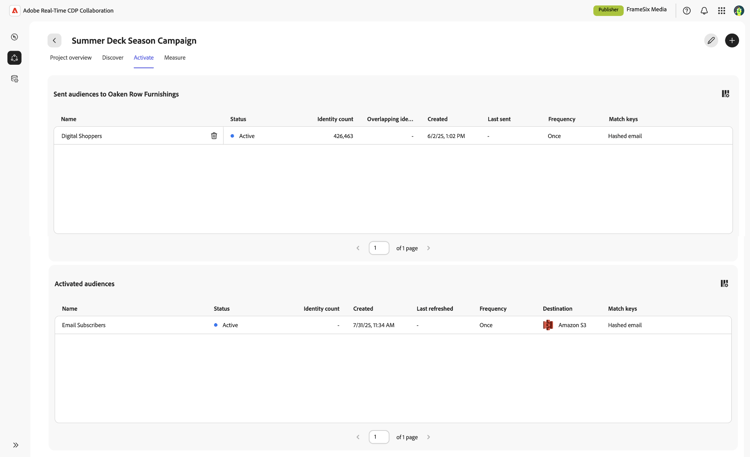
Task: Open the app switcher grid icon
Action: click(x=721, y=11)
